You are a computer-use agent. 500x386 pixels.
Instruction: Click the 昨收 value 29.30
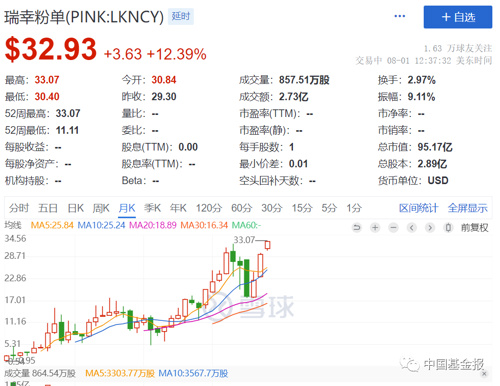(x=164, y=97)
